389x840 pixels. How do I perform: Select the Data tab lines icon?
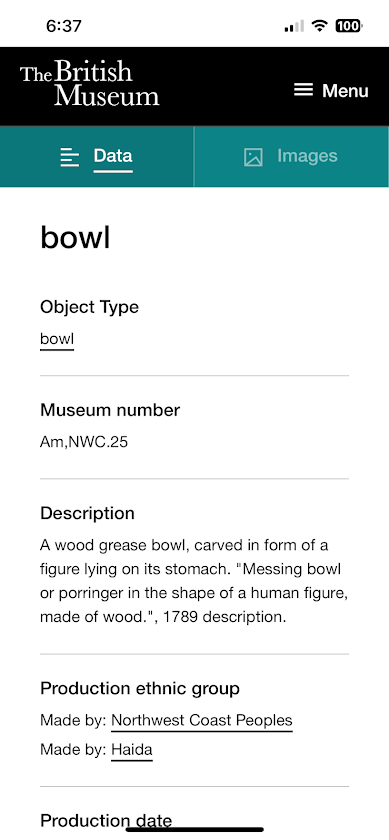tap(70, 158)
